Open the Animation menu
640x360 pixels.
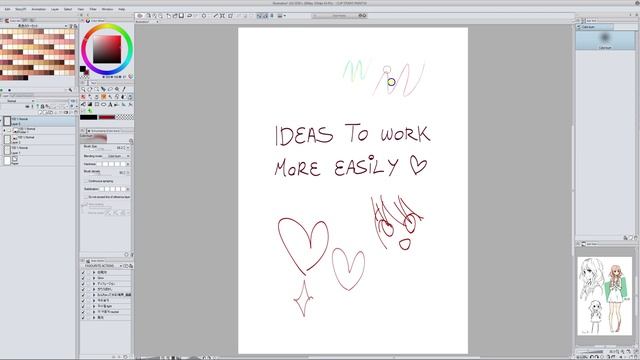point(39,9)
